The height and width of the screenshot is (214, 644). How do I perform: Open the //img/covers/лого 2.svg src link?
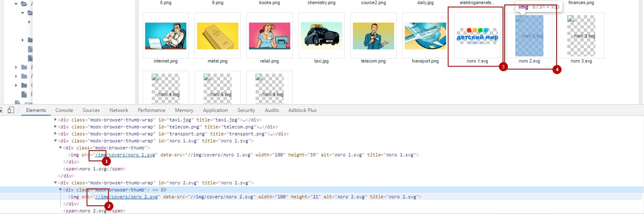(x=127, y=197)
